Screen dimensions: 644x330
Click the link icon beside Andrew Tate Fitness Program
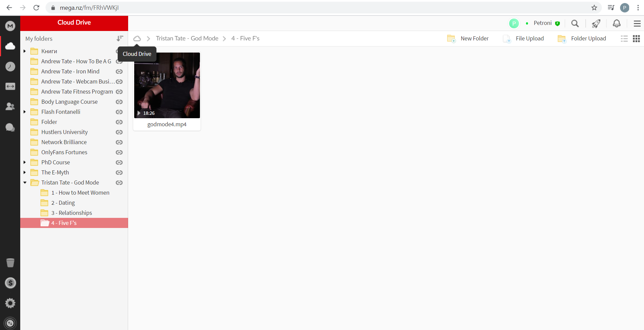click(119, 92)
